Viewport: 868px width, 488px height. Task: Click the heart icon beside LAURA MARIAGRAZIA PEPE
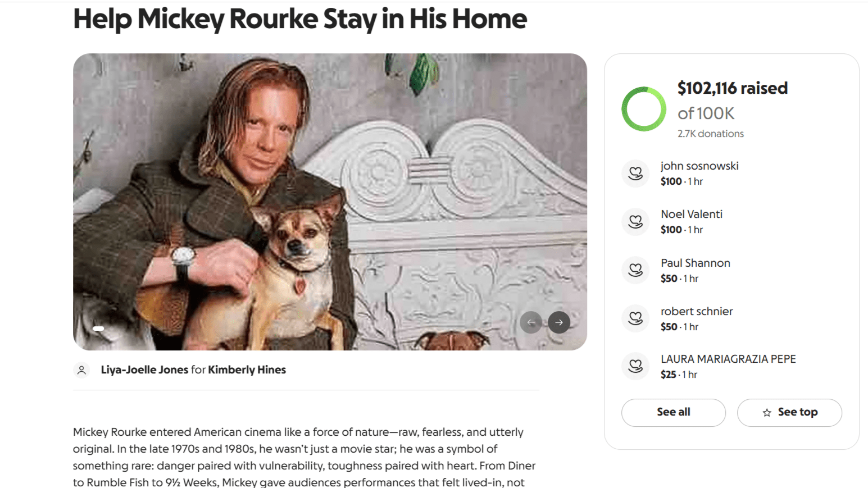click(x=635, y=366)
